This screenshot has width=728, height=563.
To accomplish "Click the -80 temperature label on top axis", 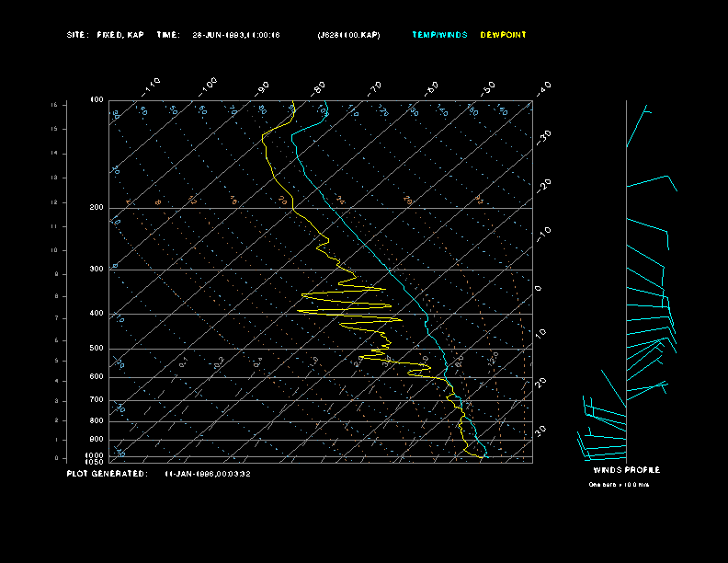I will point(319,87).
